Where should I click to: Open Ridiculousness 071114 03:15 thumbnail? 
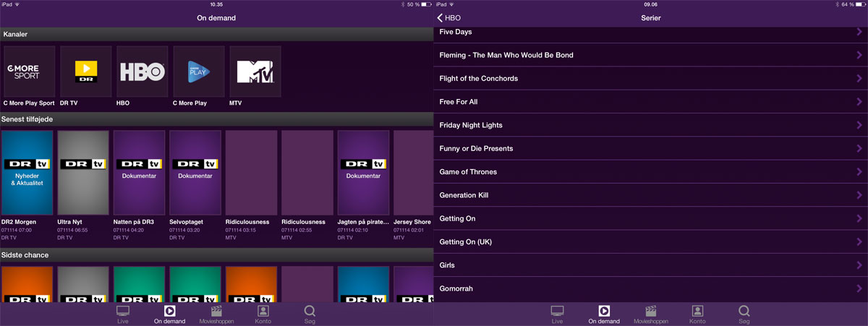coord(252,173)
